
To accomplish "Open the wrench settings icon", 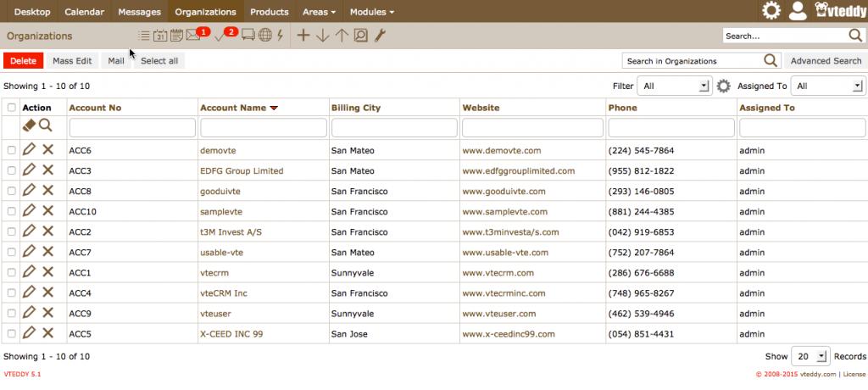I will (380, 36).
